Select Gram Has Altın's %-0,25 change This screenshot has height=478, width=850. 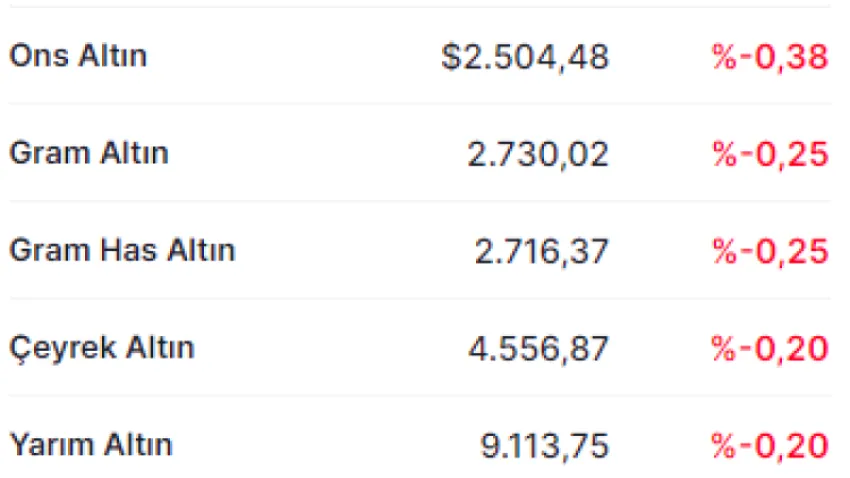point(770,252)
